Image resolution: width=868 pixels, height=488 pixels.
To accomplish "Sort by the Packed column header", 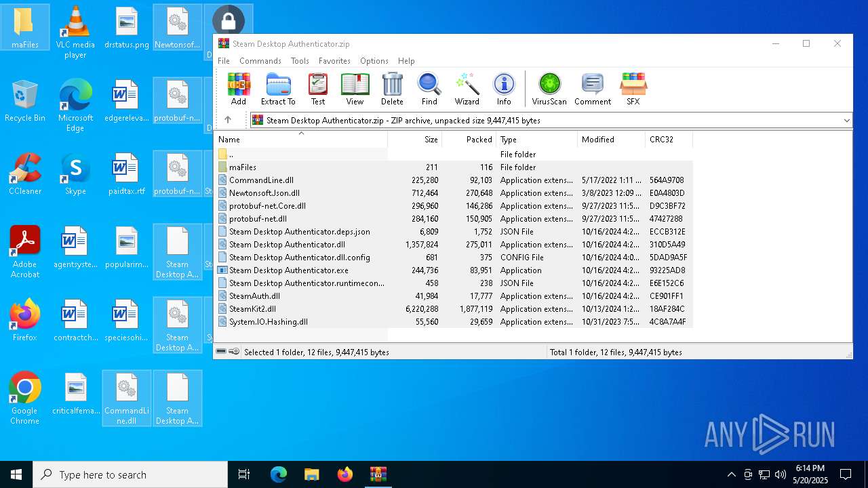I will (x=469, y=140).
